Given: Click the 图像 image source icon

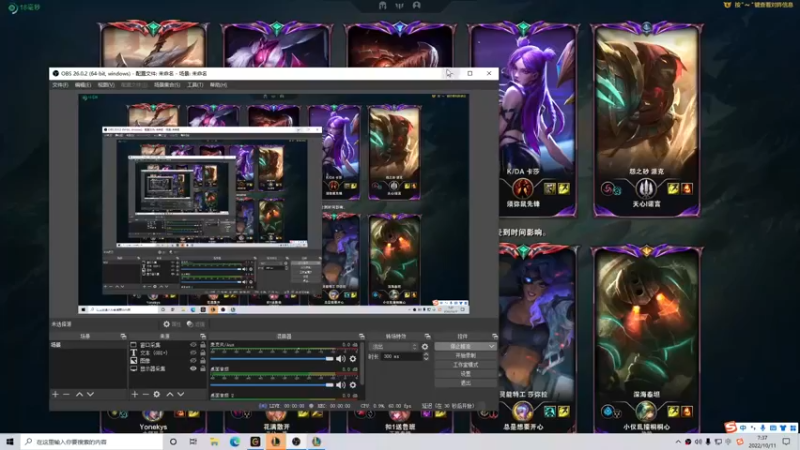Looking at the screenshot, I should point(134,360).
